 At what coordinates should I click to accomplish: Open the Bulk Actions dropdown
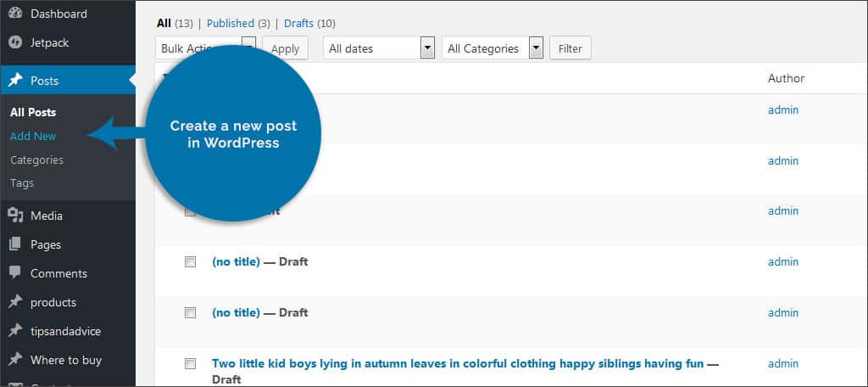click(205, 48)
